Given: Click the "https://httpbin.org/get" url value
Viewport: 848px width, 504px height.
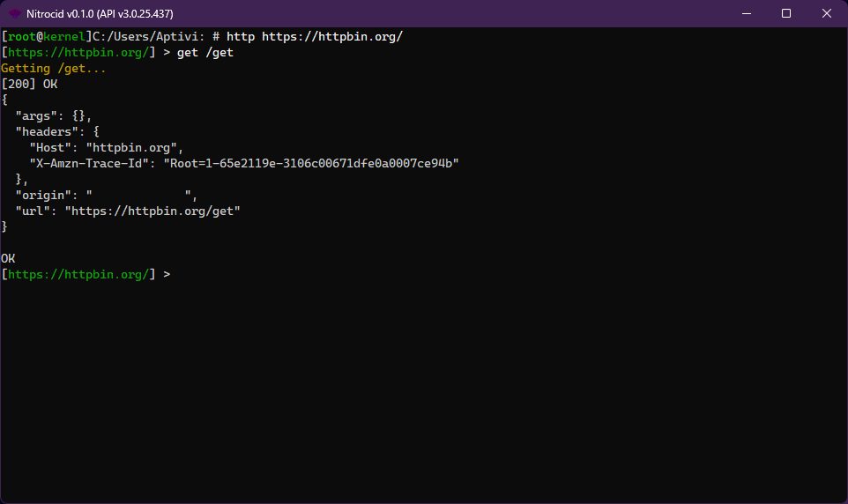Looking at the screenshot, I should 152,211.
